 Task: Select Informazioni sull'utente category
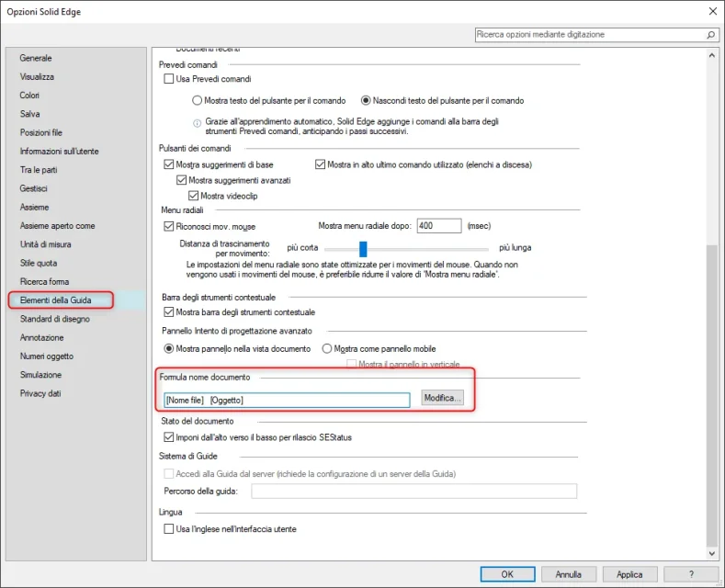(59, 152)
